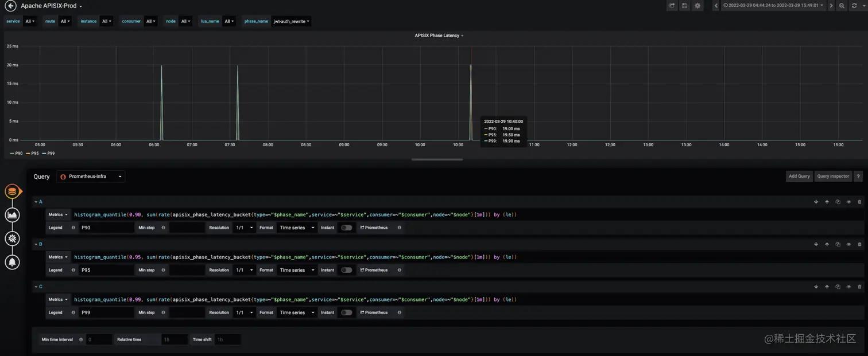Image resolution: width=868 pixels, height=356 pixels.
Task: Move query A down arrow icon
Action: 816,202
